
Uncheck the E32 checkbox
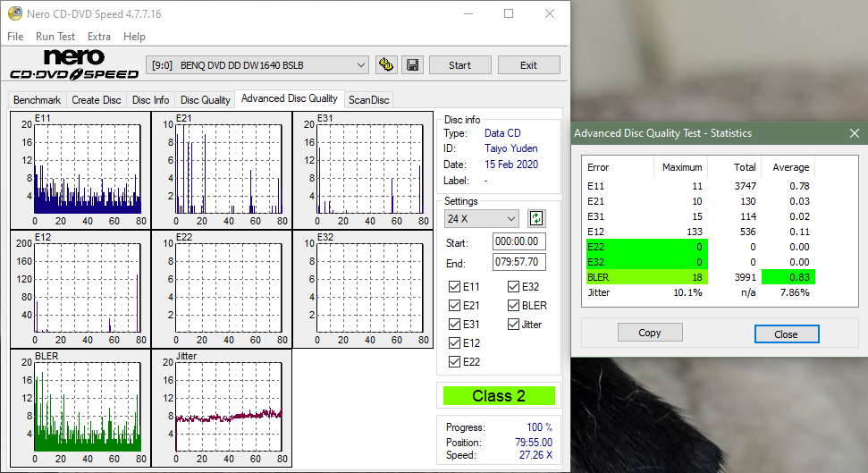(x=513, y=286)
